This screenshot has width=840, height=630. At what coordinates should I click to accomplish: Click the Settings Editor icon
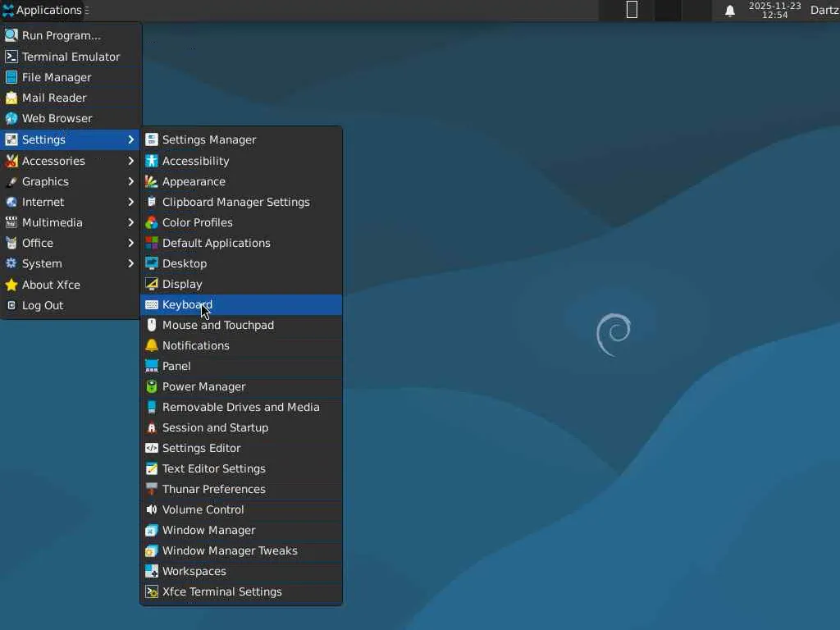(152, 448)
